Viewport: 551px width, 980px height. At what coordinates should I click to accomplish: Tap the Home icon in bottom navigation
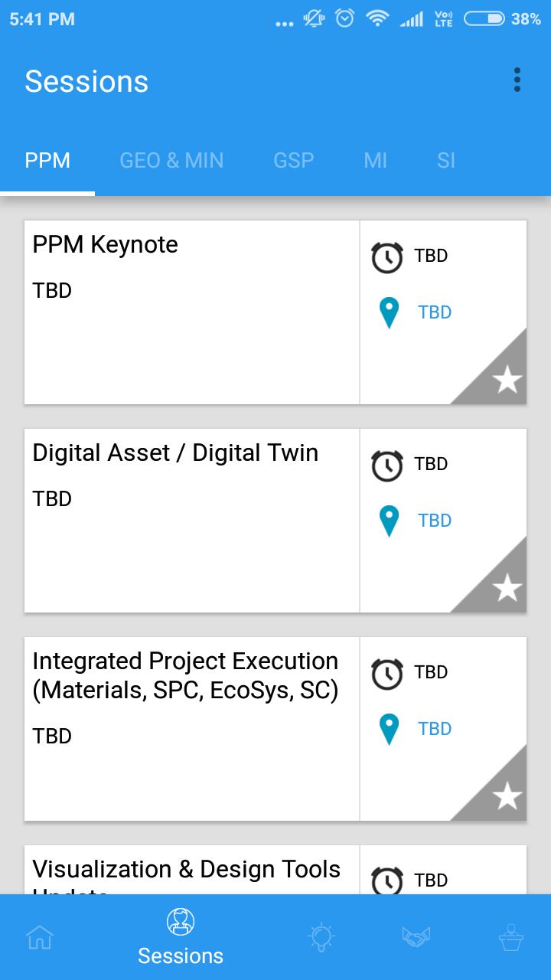tap(40, 936)
